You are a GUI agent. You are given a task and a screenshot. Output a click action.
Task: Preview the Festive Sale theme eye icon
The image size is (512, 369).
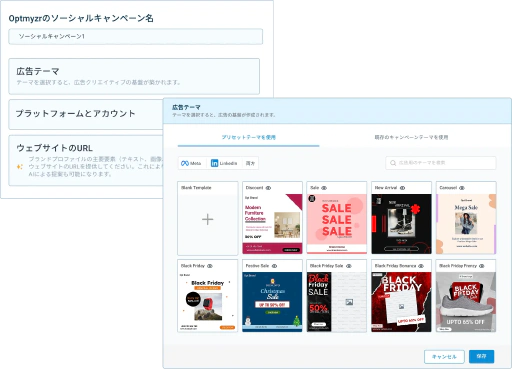tap(274, 266)
